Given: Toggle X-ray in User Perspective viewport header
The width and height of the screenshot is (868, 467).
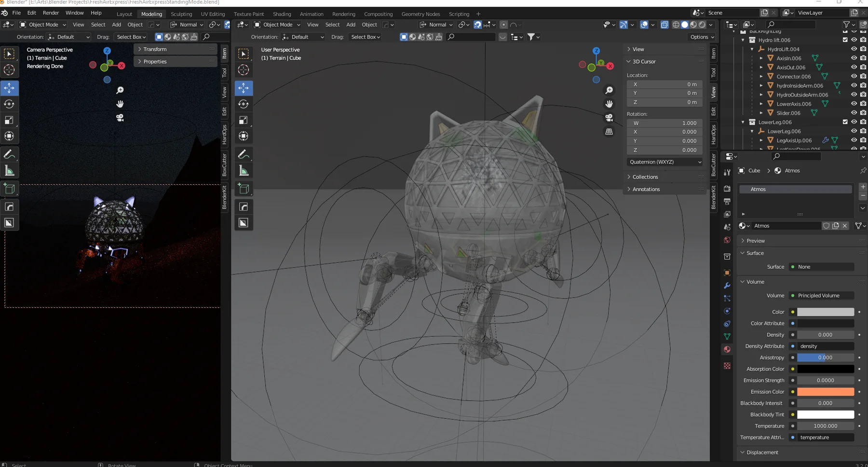Looking at the screenshot, I should (665, 25).
